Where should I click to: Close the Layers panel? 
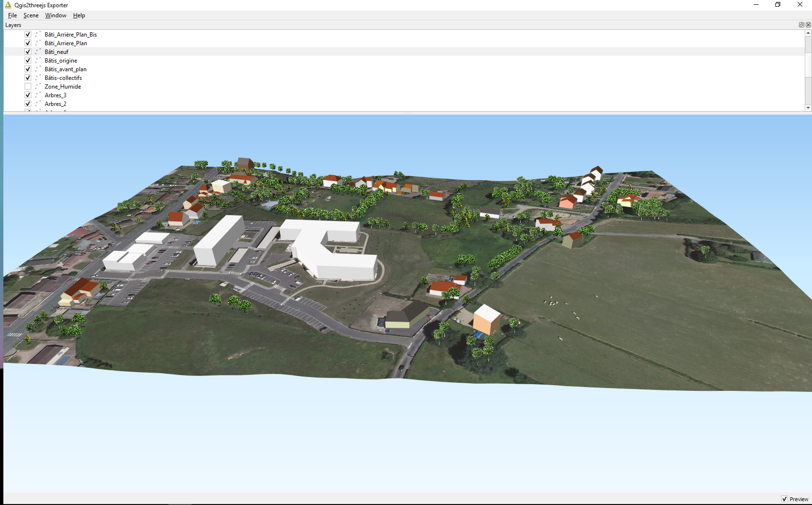tap(808, 25)
